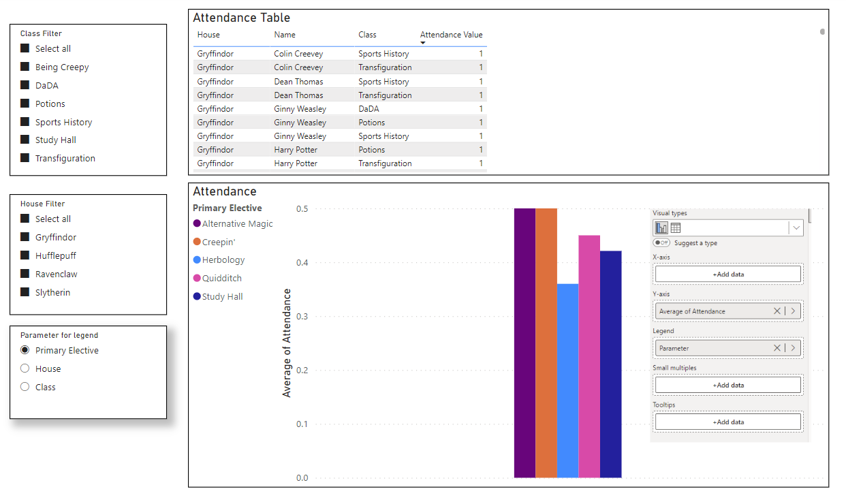Image resolution: width=846 pixels, height=504 pixels.
Task: Open Average of Attendance field options chevron
Action: click(x=793, y=311)
